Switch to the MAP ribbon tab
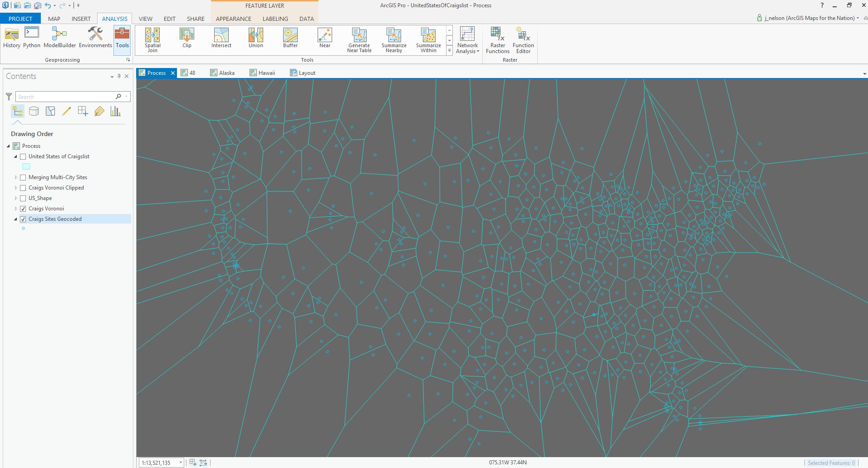 pyautogui.click(x=54, y=19)
